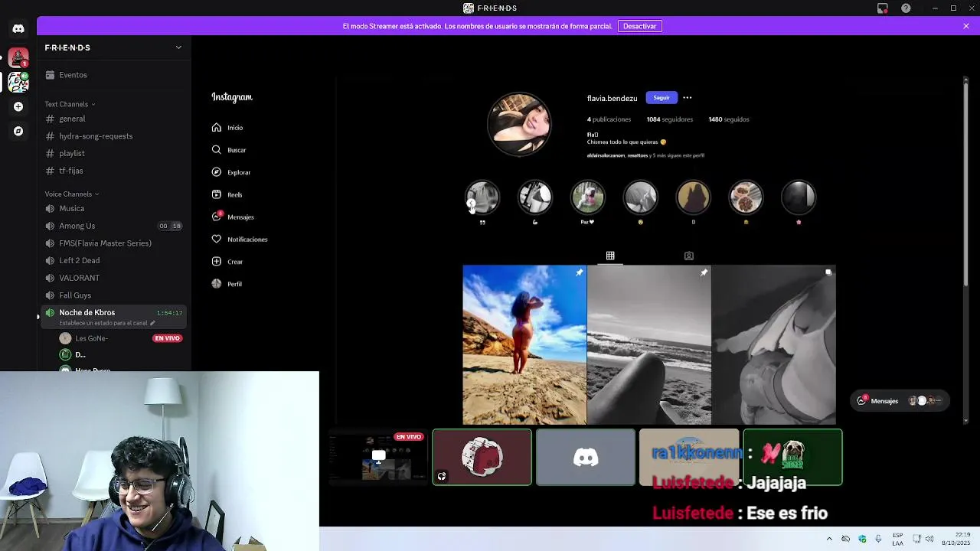980x551 pixels.
Task: Click the 4 publicaciones count
Action: click(x=609, y=119)
